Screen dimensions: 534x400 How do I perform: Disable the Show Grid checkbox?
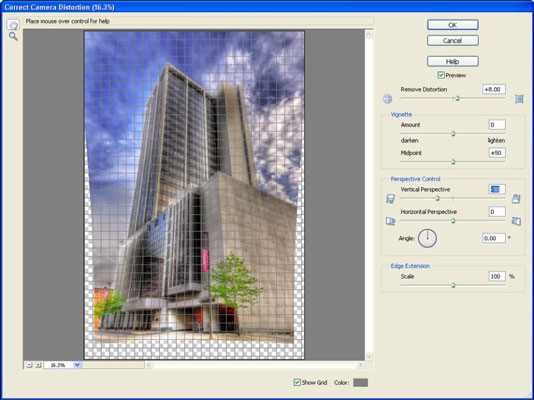(x=297, y=382)
